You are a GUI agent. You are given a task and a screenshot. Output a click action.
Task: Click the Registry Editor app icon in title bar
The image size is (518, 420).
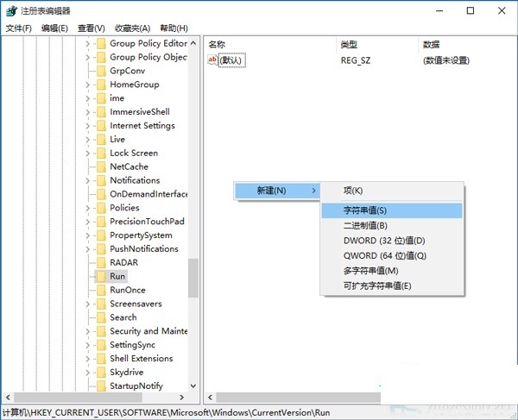click(11, 11)
